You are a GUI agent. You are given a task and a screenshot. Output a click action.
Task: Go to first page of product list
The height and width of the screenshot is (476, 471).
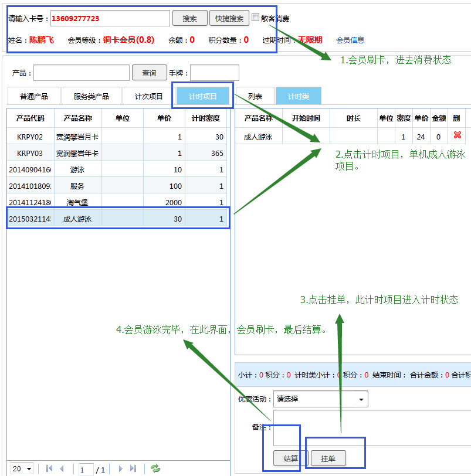(x=49, y=468)
